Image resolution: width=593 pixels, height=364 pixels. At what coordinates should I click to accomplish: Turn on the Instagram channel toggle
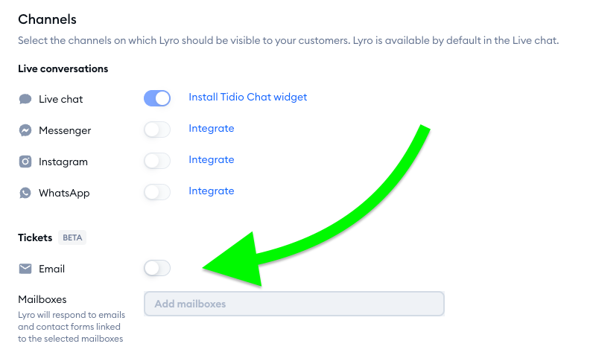(x=157, y=161)
